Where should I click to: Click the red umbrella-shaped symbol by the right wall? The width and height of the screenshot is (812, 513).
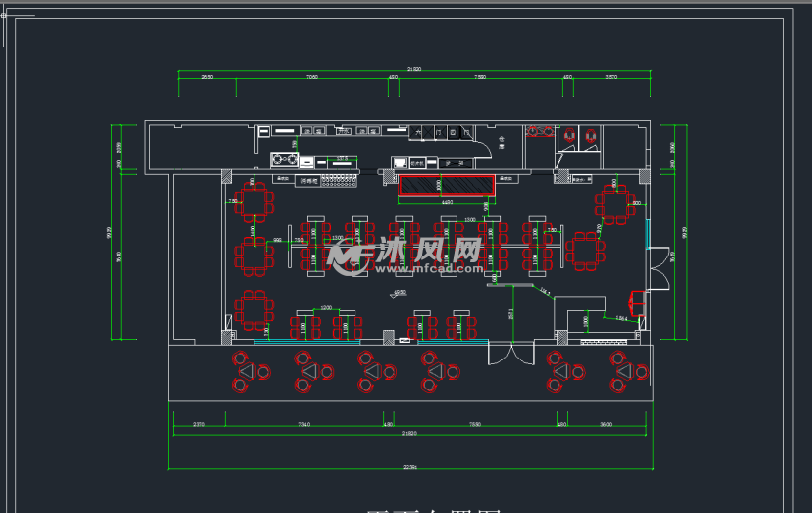tap(637, 303)
